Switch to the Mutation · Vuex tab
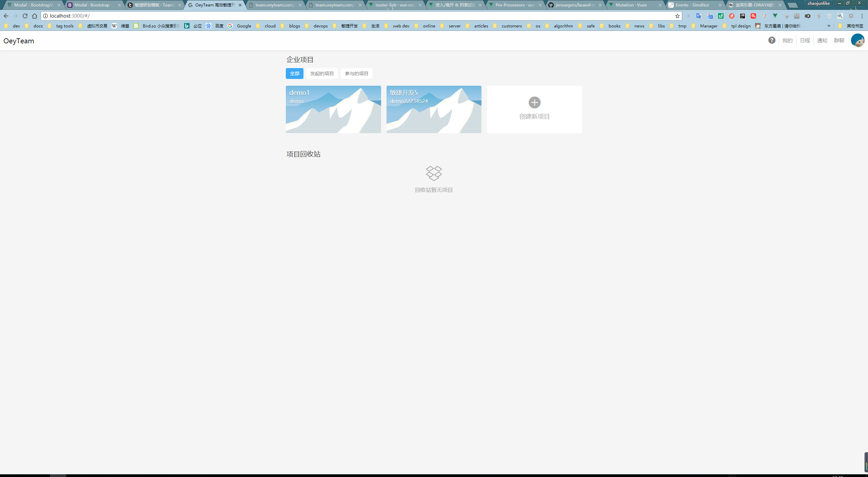This screenshot has width=868, height=477. click(x=631, y=5)
